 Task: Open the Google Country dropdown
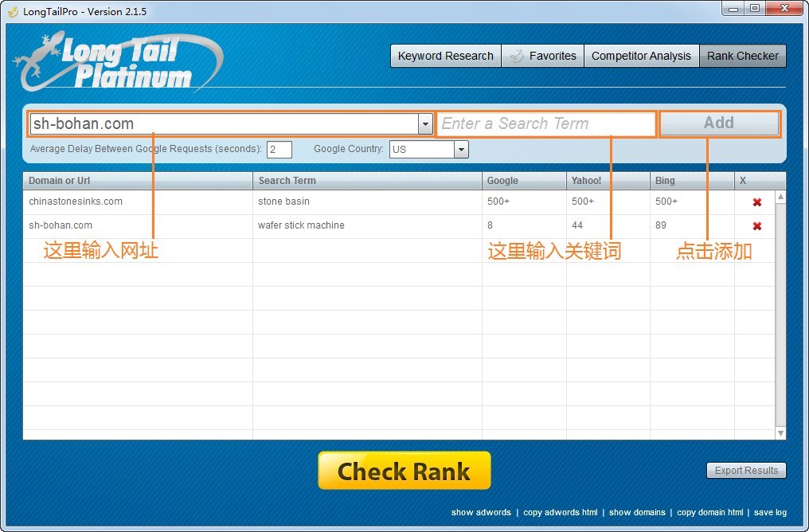[x=461, y=150]
